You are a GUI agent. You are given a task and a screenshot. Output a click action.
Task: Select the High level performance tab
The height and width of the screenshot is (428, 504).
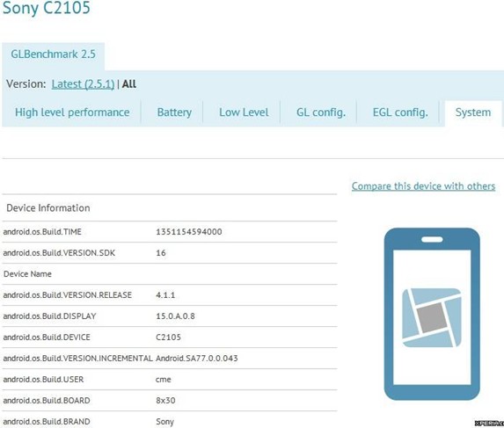tap(72, 112)
